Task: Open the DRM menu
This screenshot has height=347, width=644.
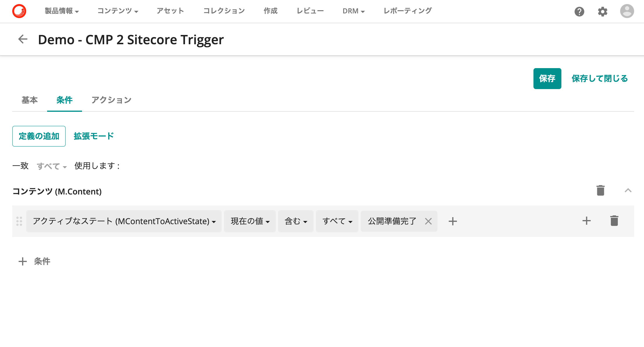Action: (354, 11)
